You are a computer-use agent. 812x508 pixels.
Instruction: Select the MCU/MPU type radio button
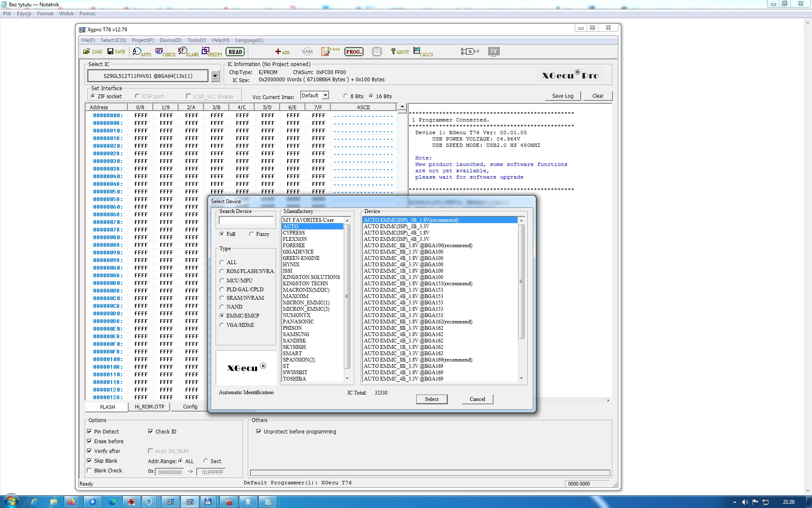pos(222,281)
